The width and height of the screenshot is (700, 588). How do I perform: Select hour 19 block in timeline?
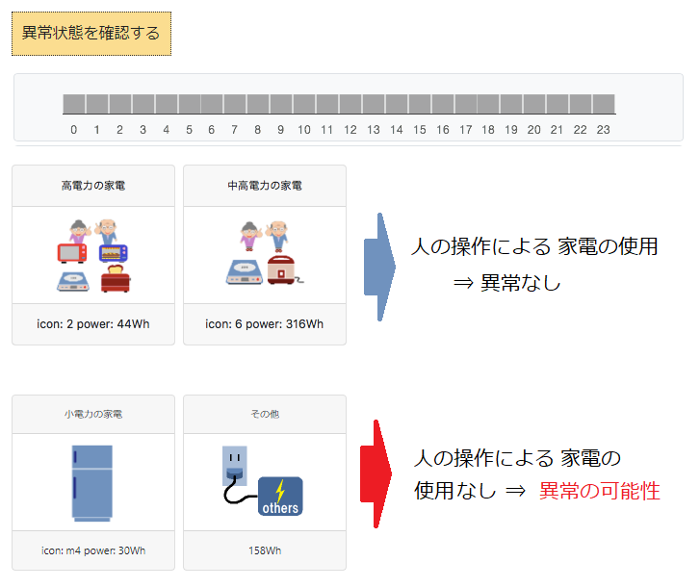click(511, 104)
